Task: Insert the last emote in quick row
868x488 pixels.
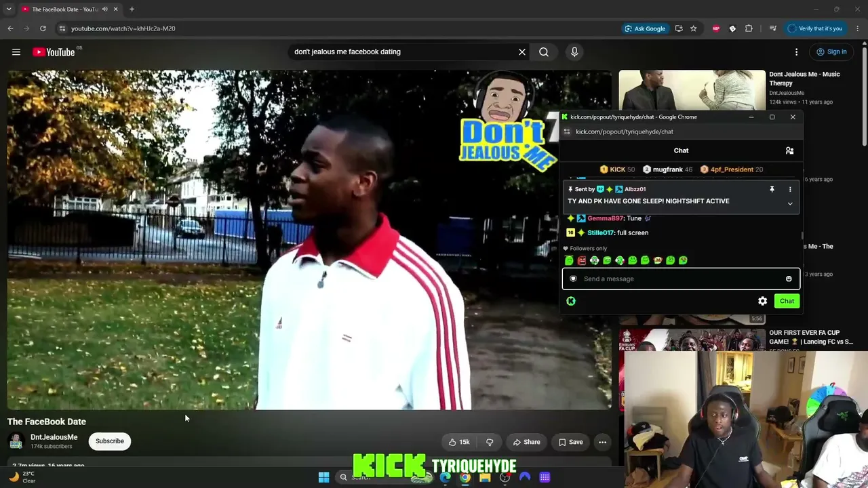Action: tap(683, 260)
